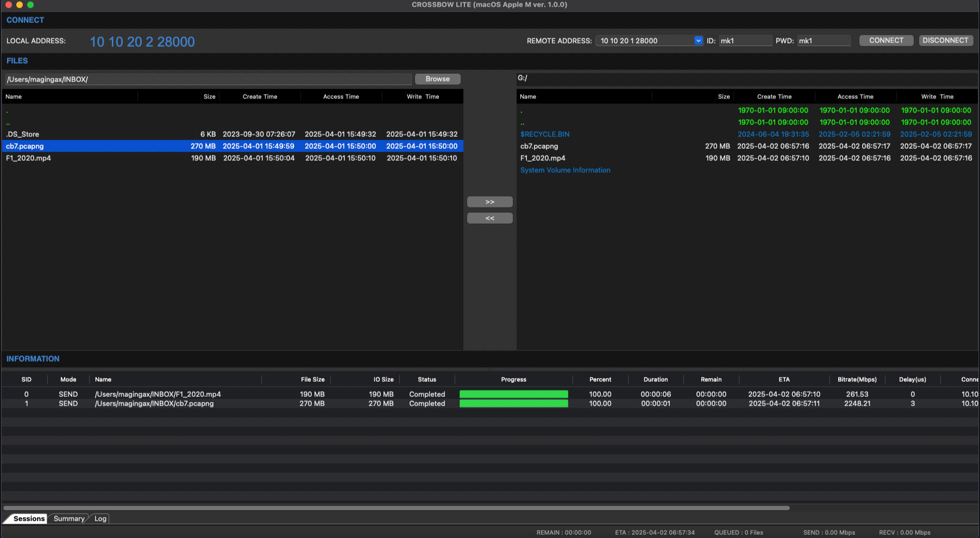
Task: Click the local path /Users/magingax/INBOX/ field
Action: 208,79
